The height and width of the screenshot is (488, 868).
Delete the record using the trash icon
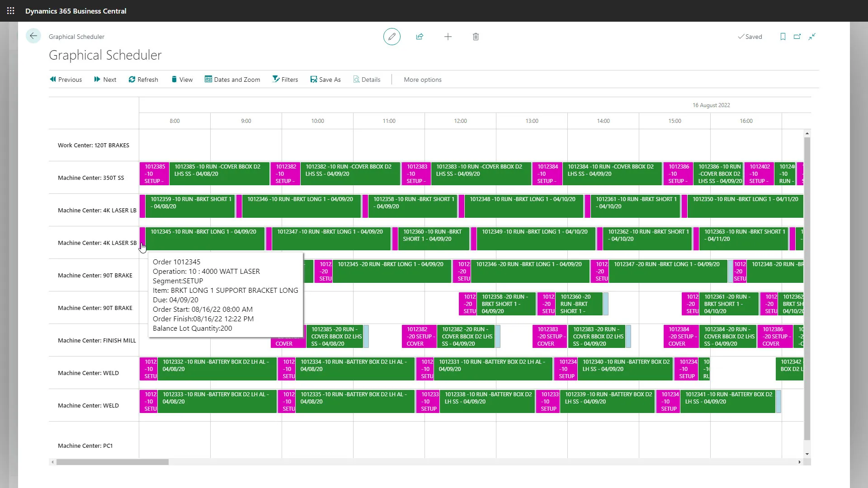point(476,37)
